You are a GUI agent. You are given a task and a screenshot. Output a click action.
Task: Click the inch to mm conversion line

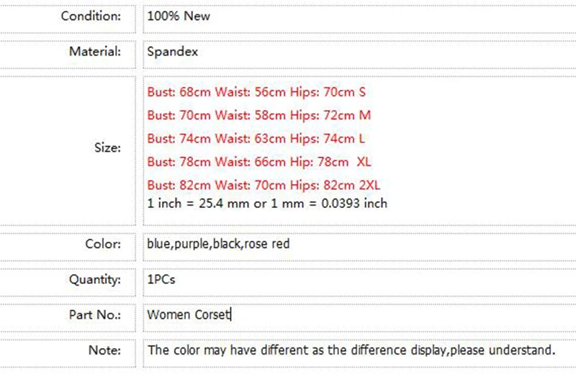tap(267, 204)
